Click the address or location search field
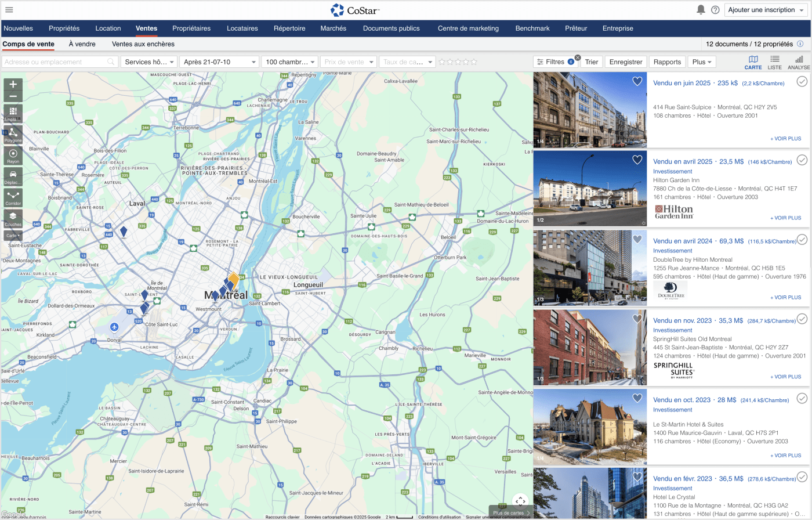The height and width of the screenshot is (520, 812). [55, 62]
